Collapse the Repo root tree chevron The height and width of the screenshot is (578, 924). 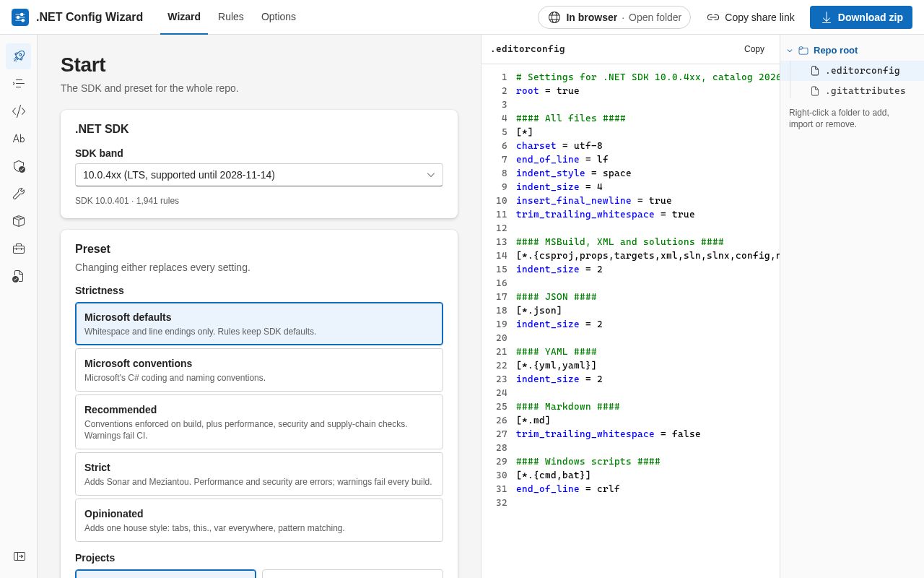point(790,51)
